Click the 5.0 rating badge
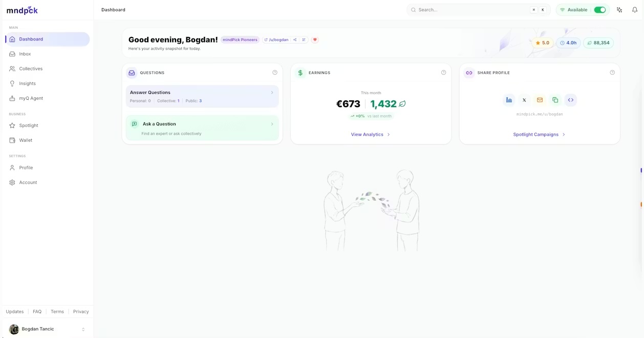The width and height of the screenshot is (644, 338). 542,43
